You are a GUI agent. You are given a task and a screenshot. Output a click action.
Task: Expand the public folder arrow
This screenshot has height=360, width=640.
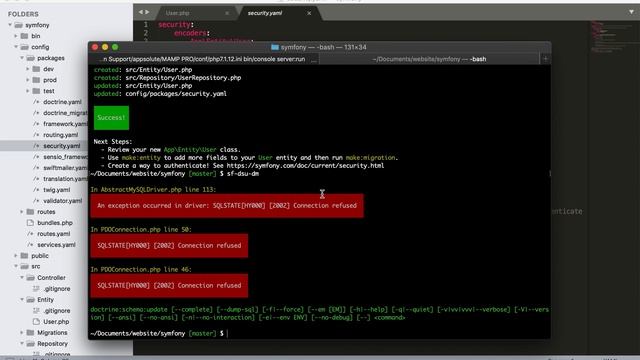coord(16,256)
